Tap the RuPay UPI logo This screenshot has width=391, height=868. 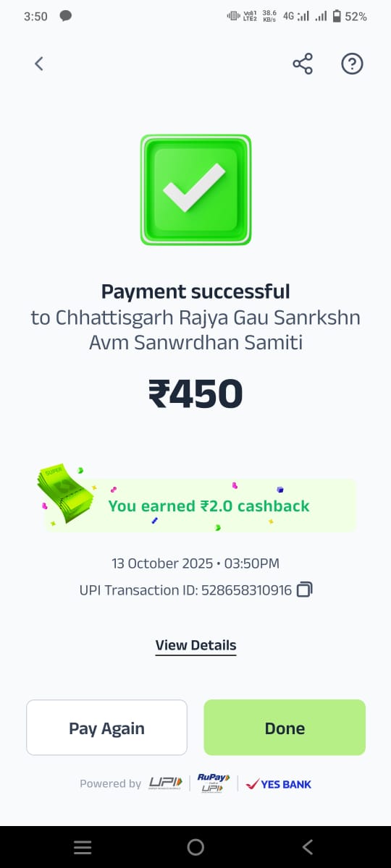[214, 783]
